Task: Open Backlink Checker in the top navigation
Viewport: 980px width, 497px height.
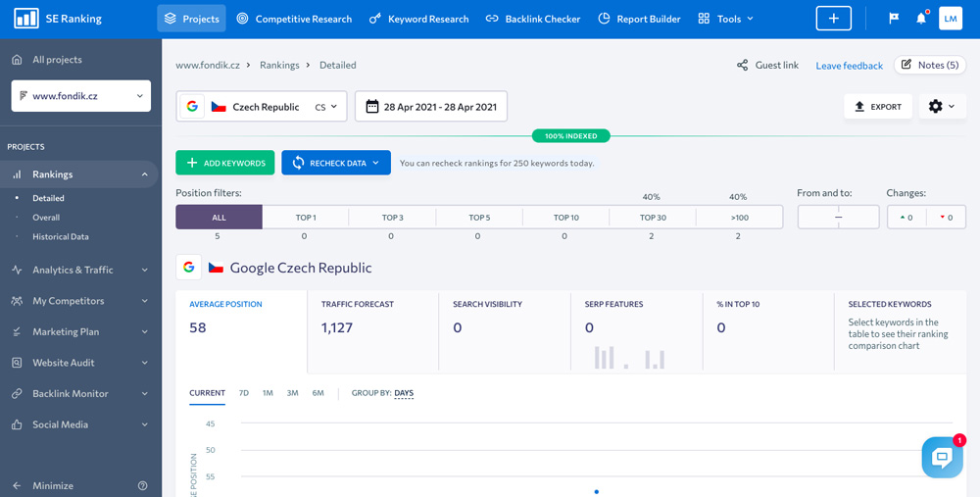Action: 533,19
